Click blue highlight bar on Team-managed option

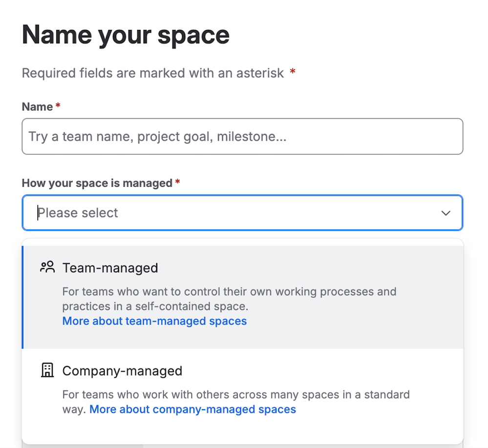point(22,297)
